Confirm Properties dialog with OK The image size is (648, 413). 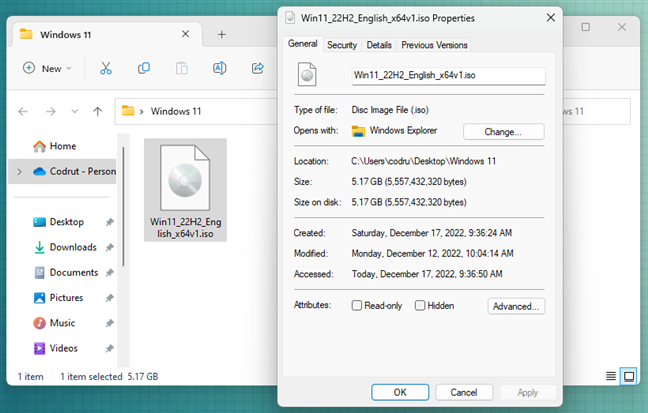tap(400, 392)
